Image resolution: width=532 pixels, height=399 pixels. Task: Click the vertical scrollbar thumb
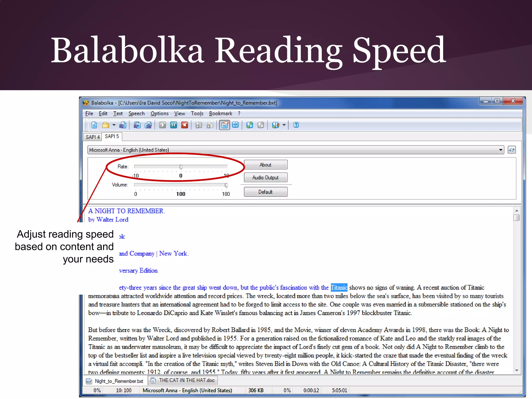click(x=517, y=218)
